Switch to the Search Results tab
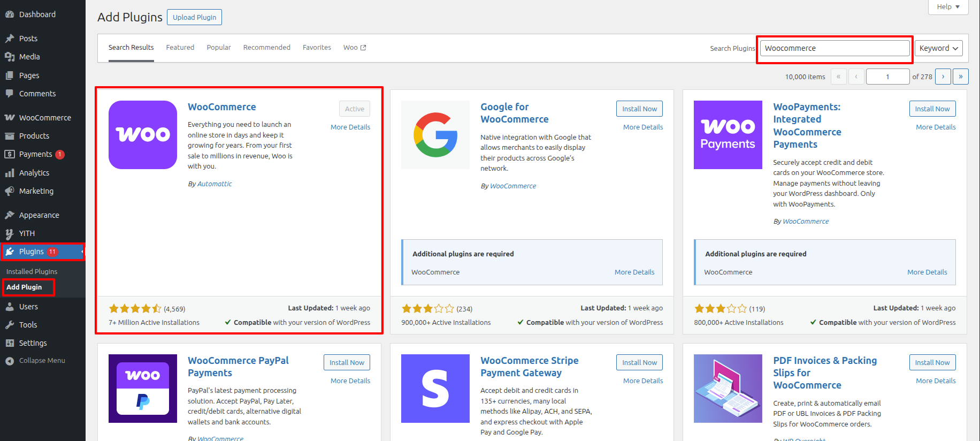 click(x=131, y=48)
